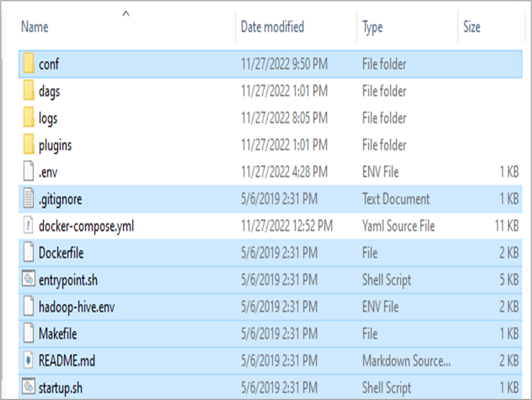Select the file named .gitignore
This screenshot has width=532, height=400.
coord(60,199)
